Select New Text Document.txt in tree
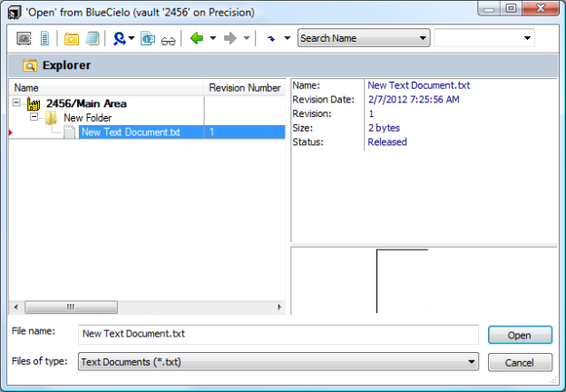The width and height of the screenshot is (566, 392). coord(131,132)
